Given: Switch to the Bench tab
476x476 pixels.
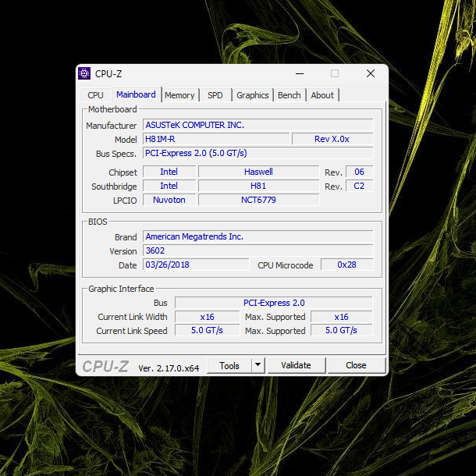Looking at the screenshot, I should (x=290, y=95).
